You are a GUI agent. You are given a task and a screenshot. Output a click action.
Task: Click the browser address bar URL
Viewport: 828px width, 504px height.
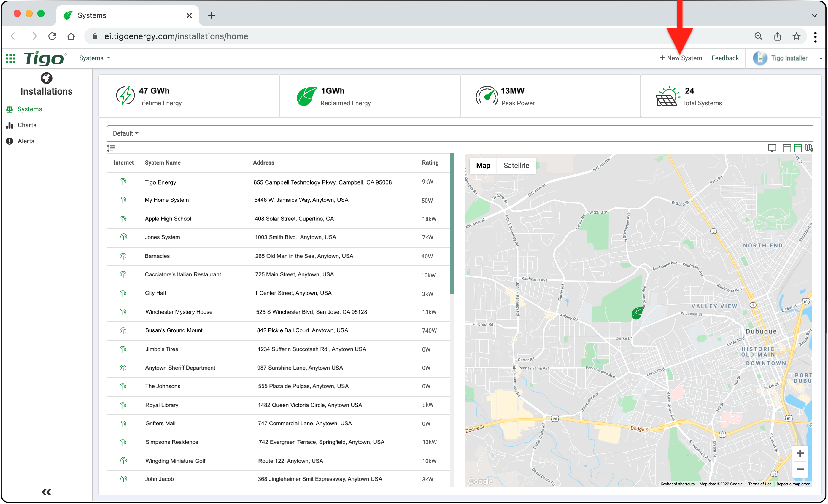(176, 36)
